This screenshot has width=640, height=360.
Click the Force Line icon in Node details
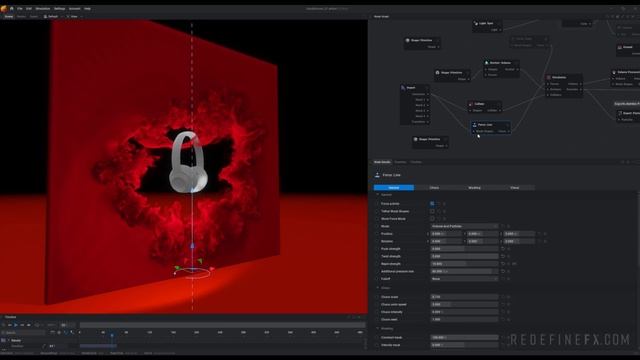pos(377,175)
